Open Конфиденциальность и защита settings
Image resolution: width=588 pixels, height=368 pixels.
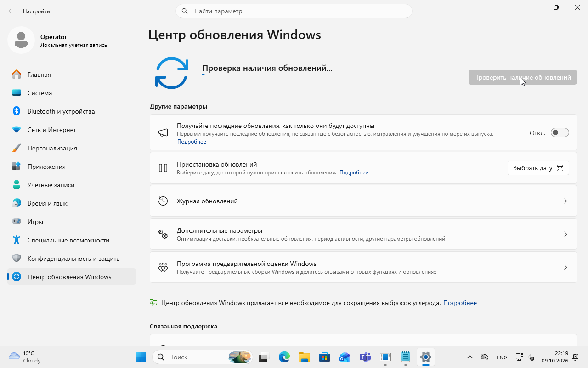[x=72, y=259]
